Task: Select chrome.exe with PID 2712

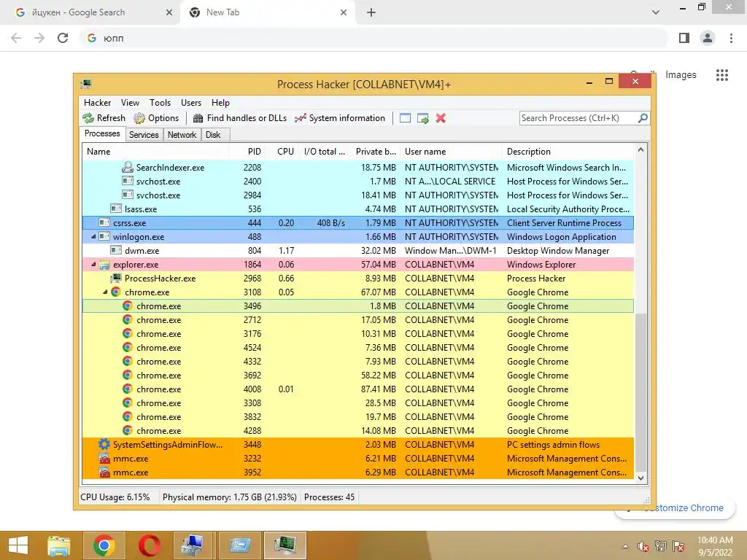Action: pos(357,320)
